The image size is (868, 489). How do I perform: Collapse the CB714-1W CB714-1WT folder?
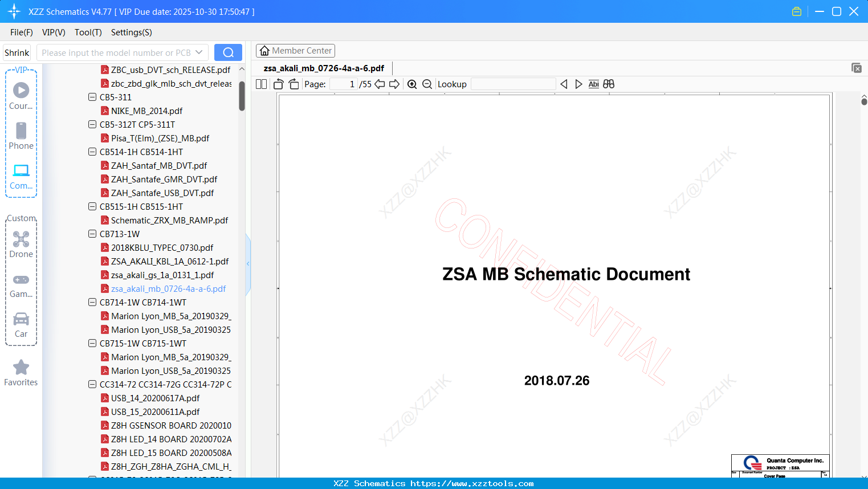pyautogui.click(x=92, y=302)
